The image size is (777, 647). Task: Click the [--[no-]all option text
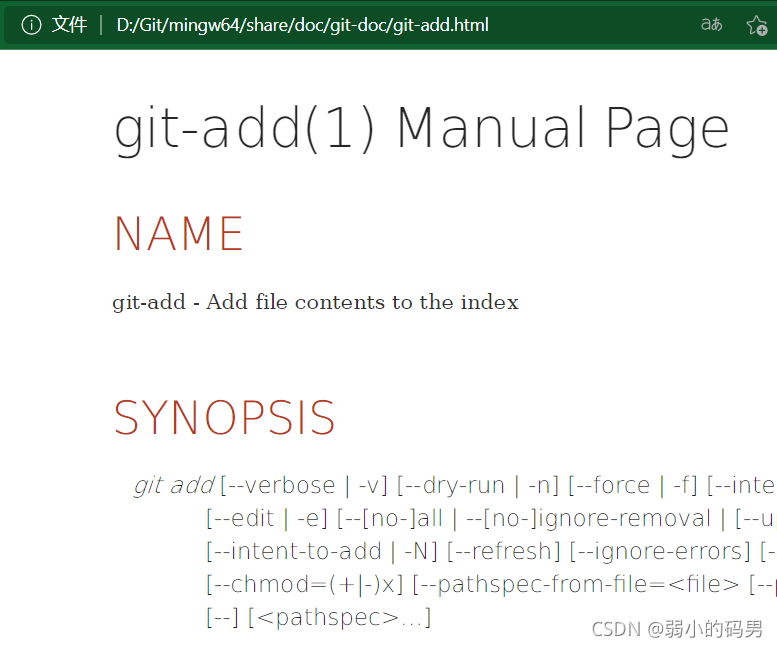(389, 519)
